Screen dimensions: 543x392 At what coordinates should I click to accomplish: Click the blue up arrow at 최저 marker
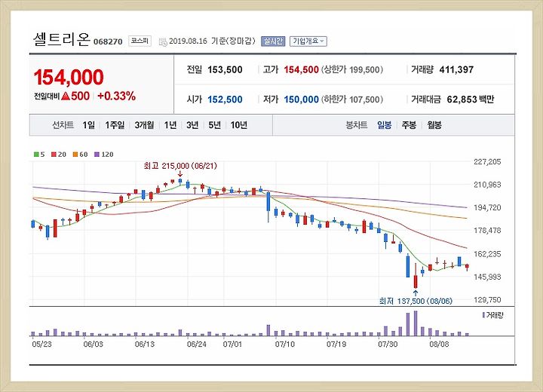(x=416, y=293)
